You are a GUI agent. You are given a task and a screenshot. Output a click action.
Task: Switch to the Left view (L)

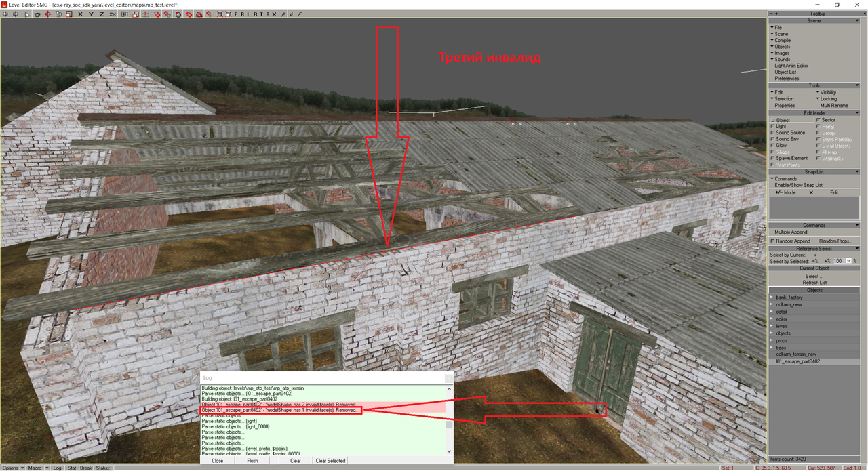point(248,14)
